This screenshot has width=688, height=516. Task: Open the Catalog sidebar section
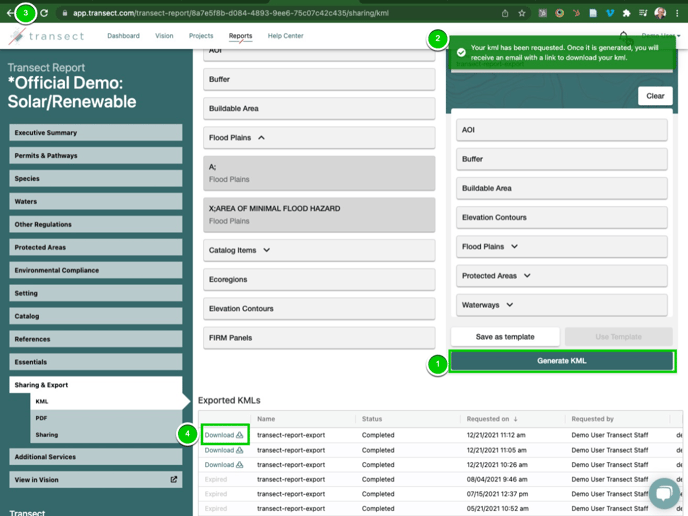[96, 316]
